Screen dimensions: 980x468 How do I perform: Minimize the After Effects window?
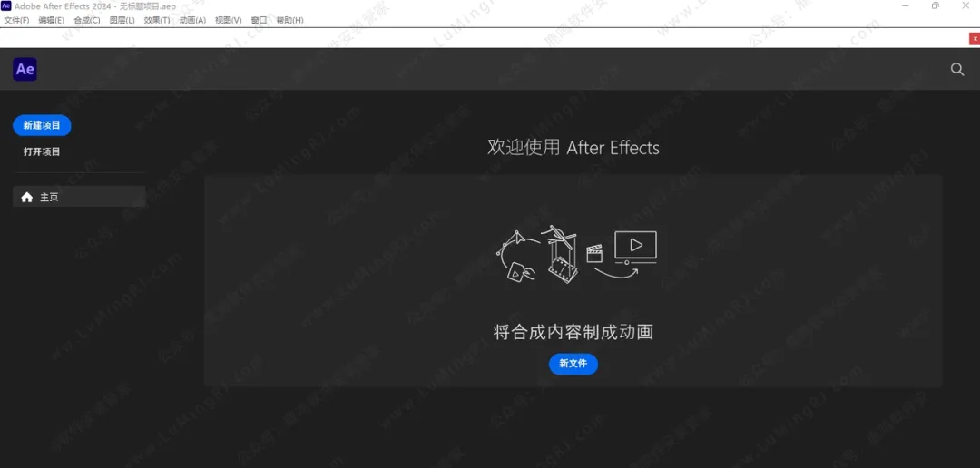905,5
